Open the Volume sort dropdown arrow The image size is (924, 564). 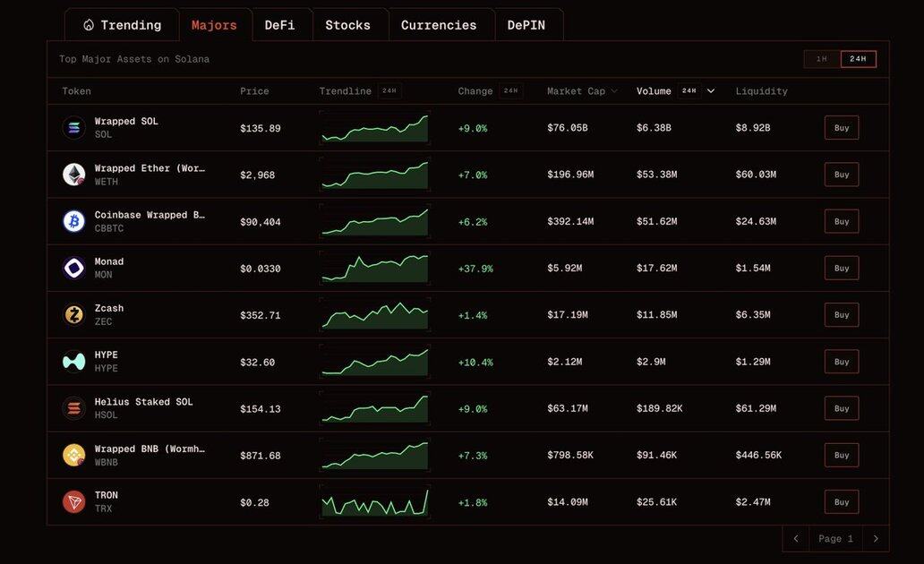click(x=711, y=90)
